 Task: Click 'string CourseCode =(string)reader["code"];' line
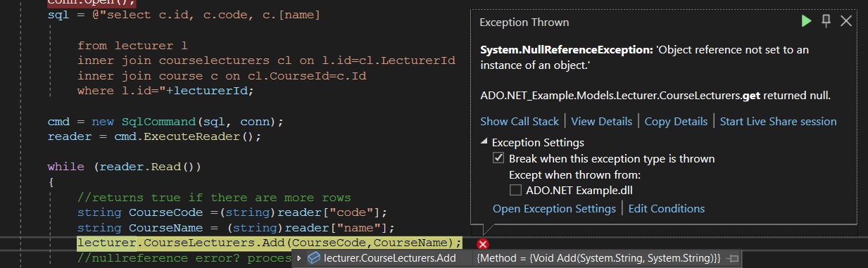[232, 212]
